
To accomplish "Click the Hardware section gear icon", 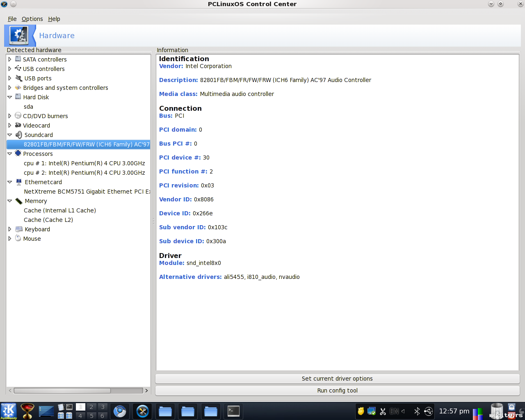I will click(19, 36).
